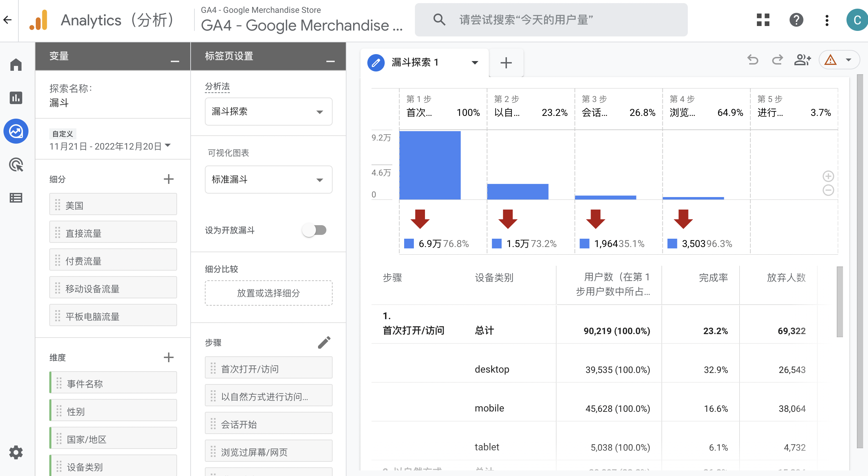Open Advertising icon in sidebar
Viewport: 868px width, 476px height.
pyautogui.click(x=16, y=165)
